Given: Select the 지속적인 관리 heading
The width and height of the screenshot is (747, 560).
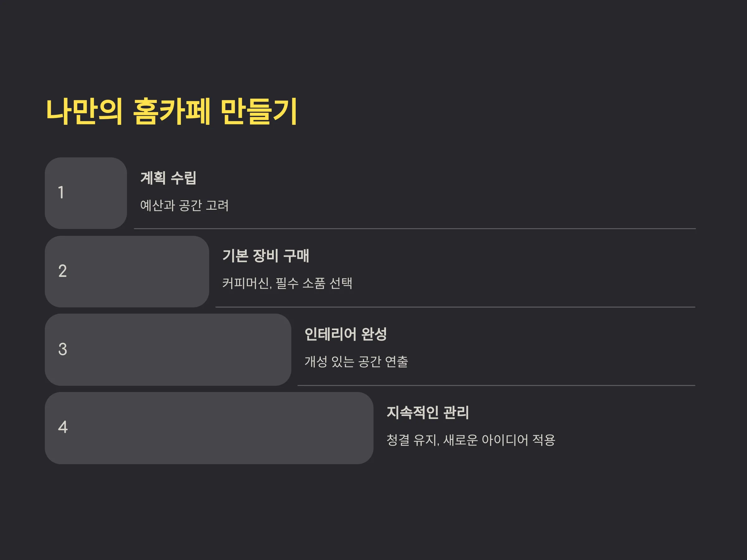Looking at the screenshot, I should pos(428,412).
